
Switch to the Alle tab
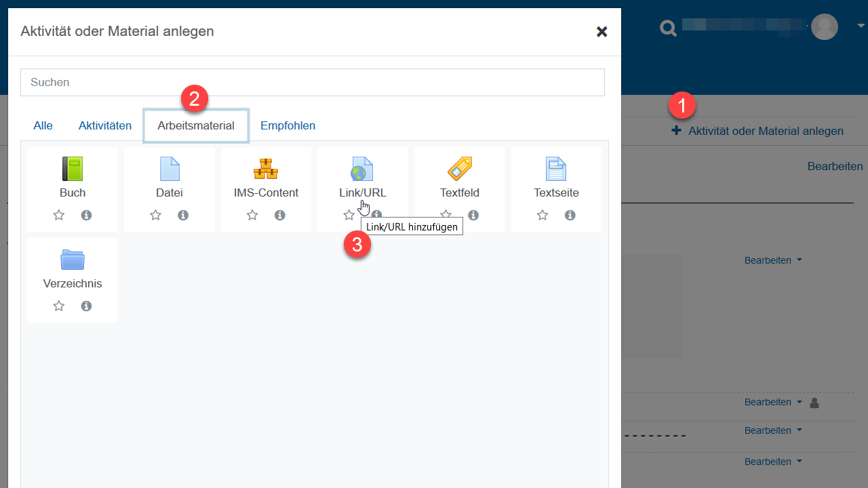point(43,125)
